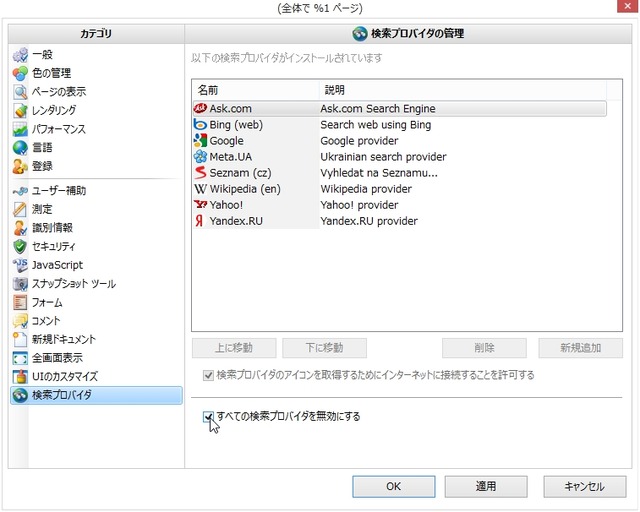Select the フォーム form icon
The width and height of the screenshot is (640, 512).
(20, 303)
